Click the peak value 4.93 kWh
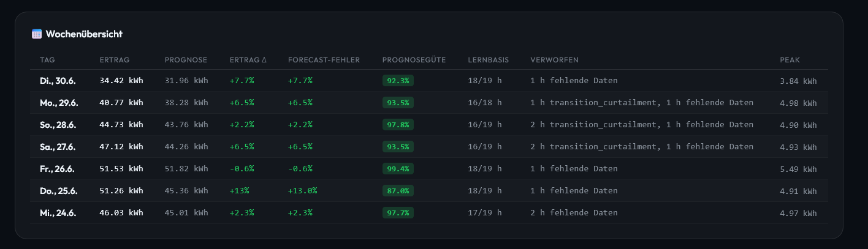This screenshot has width=868, height=249. point(798,147)
